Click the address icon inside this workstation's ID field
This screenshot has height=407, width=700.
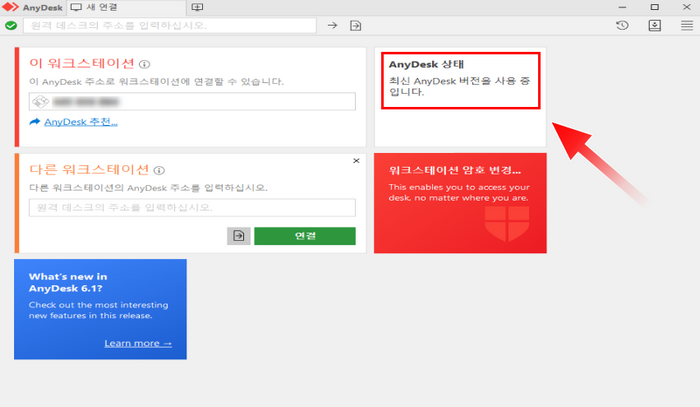click(x=40, y=101)
